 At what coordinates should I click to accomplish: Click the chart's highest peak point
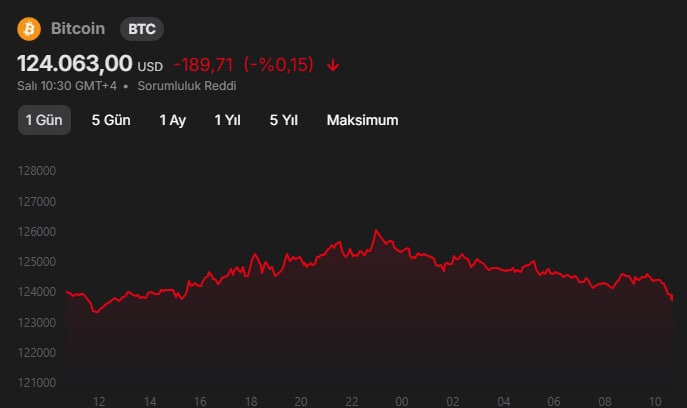click(x=376, y=231)
